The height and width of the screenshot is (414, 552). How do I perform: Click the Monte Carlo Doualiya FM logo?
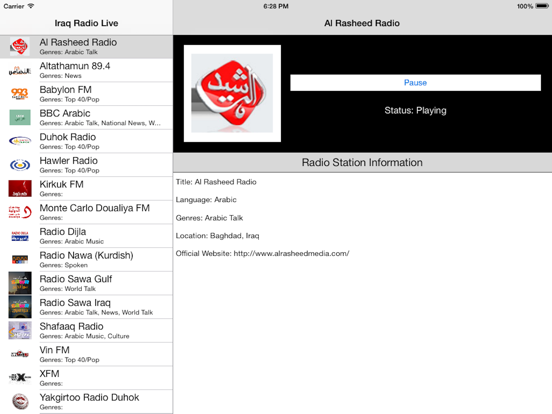pos(20,212)
